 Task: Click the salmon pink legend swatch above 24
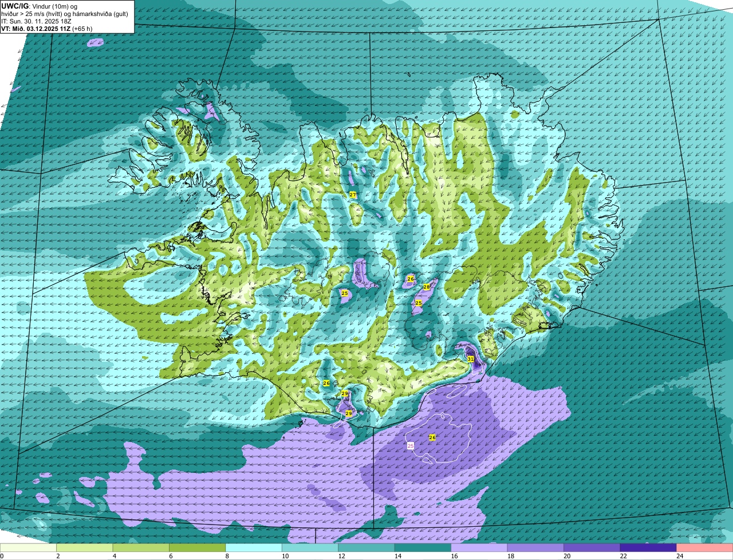click(705, 548)
